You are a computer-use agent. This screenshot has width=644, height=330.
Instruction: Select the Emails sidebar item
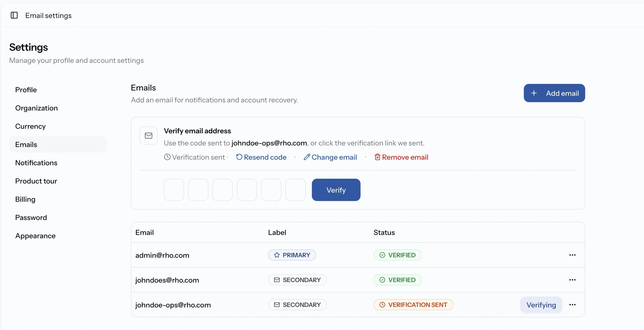click(x=58, y=144)
